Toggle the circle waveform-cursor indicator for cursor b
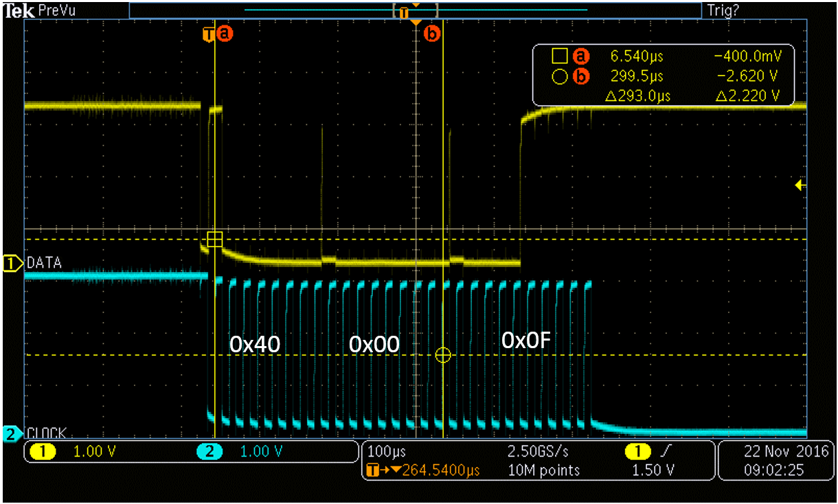 [559, 76]
